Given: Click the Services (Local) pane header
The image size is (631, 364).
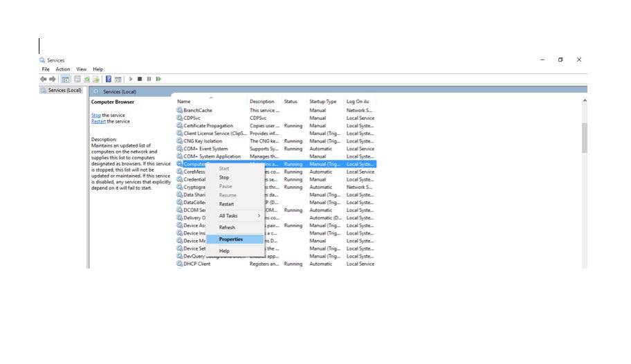Looking at the screenshot, I should pos(120,92).
